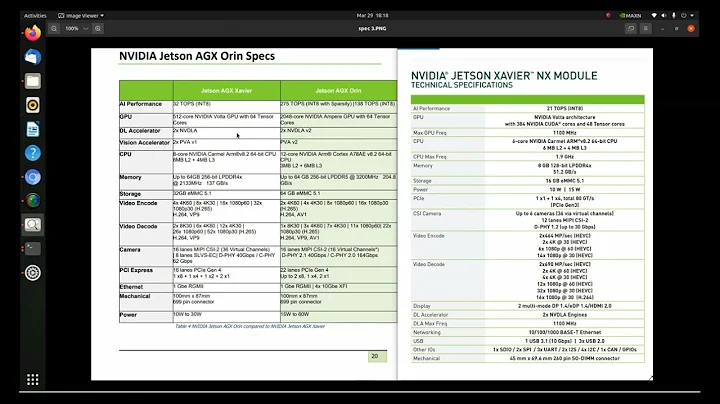Click the 'CSI Camera' label
Screen dimensions: 720x404
click(x=427, y=214)
